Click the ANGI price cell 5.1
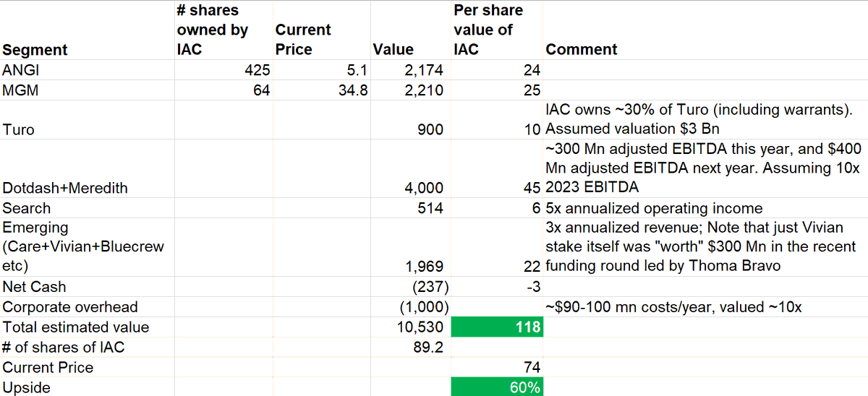Screen dimensions: 868x396 320,70
